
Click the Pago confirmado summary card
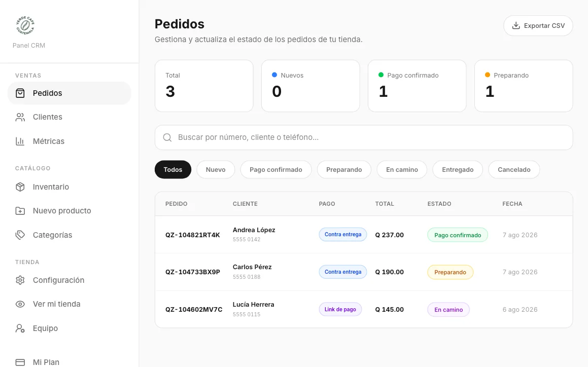point(417,86)
